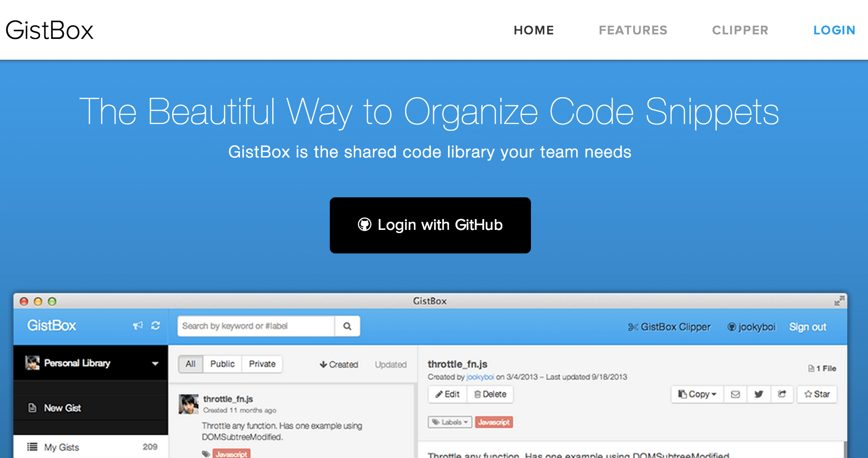
Task: Open the FEATURES nav item
Action: tap(633, 30)
